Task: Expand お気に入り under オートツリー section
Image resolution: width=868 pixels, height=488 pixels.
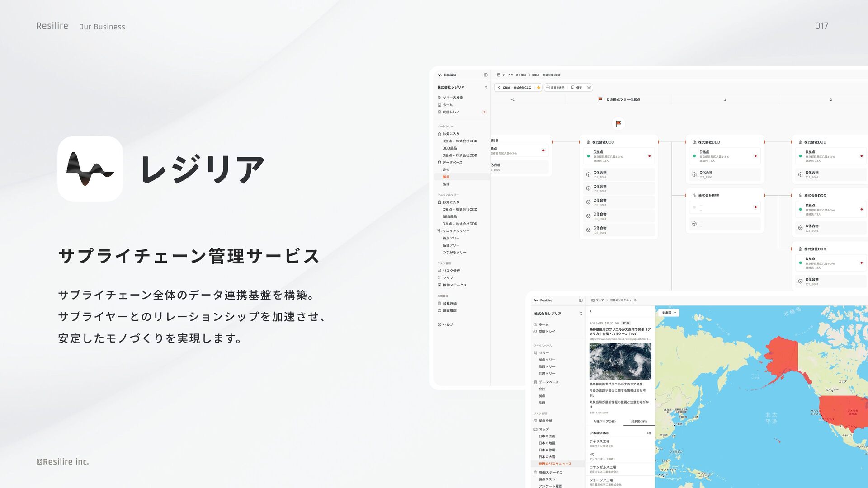Action: (x=448, y=134)
